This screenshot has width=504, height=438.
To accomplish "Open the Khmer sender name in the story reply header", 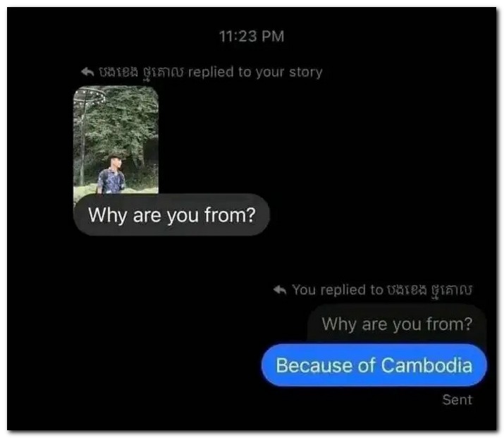I will 141,73.
